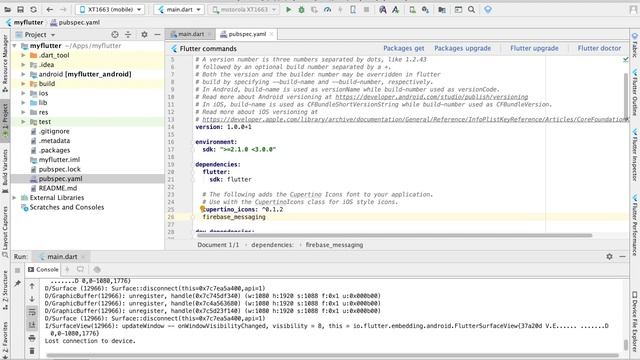Screen dimensions: 640x360
Task: Open the XT1663 (mobile) device dropdown
Action: 110,9
